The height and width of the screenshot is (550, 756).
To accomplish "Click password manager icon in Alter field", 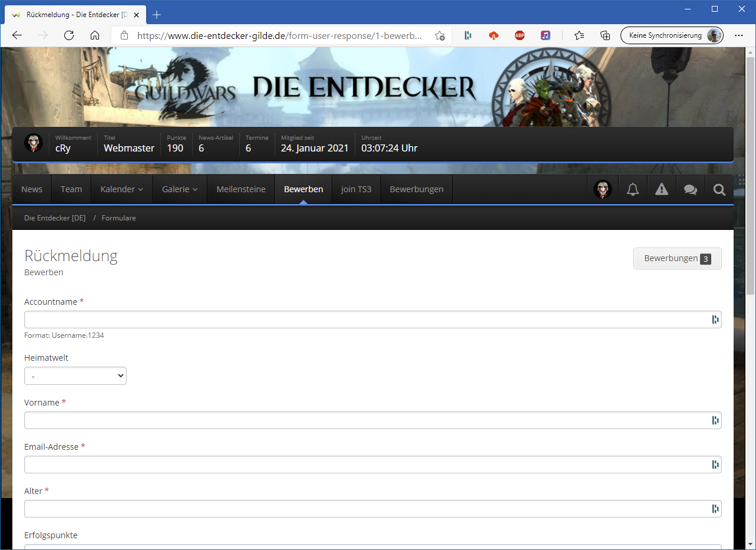I will click(715, 509).
